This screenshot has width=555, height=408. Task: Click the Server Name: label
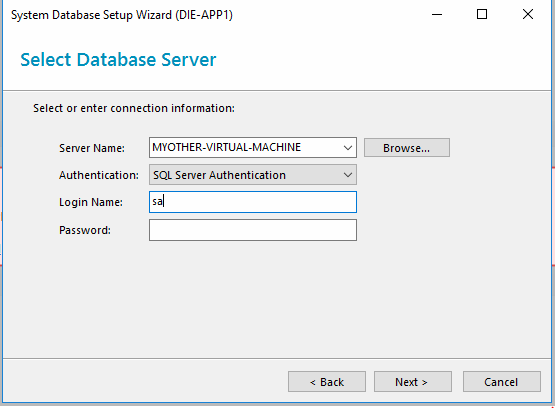click(92, 148)
